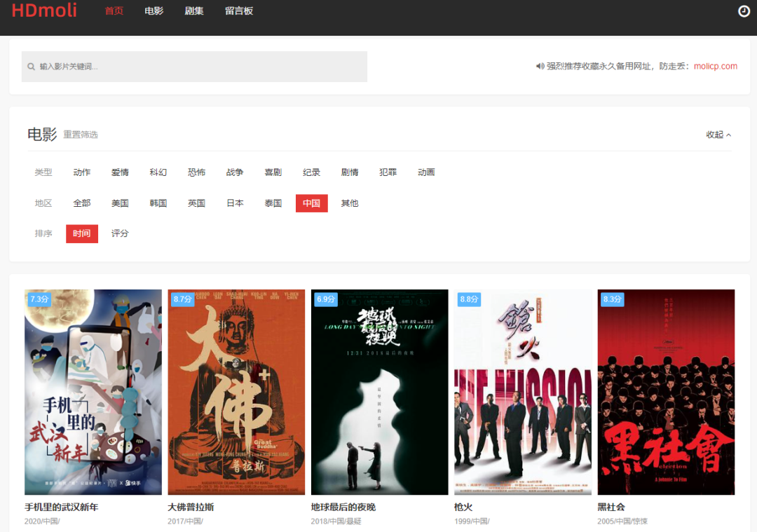Filter by genre 战争

(235, 172)
